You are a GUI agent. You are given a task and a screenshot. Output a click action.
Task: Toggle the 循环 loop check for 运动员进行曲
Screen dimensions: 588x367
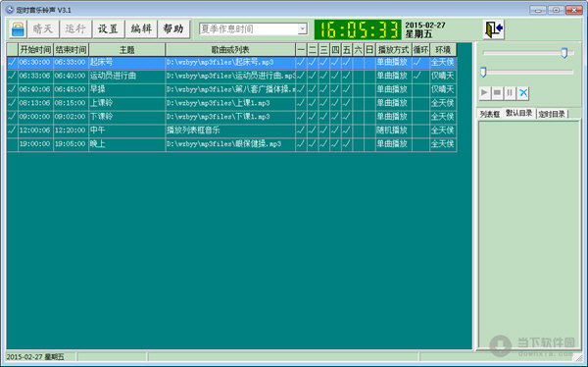(x=420, y=76)
